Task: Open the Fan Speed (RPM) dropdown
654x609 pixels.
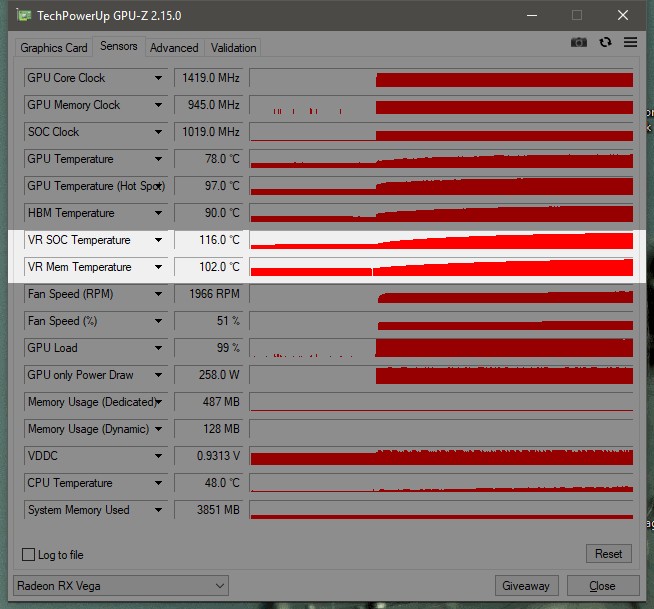Action: coord(158,294)
